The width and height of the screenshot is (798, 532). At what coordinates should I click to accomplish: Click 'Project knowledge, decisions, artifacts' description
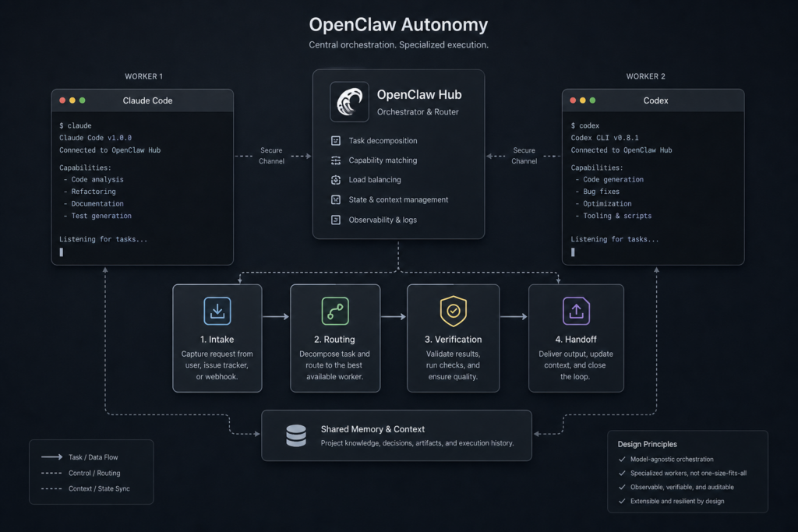point(418,443)
